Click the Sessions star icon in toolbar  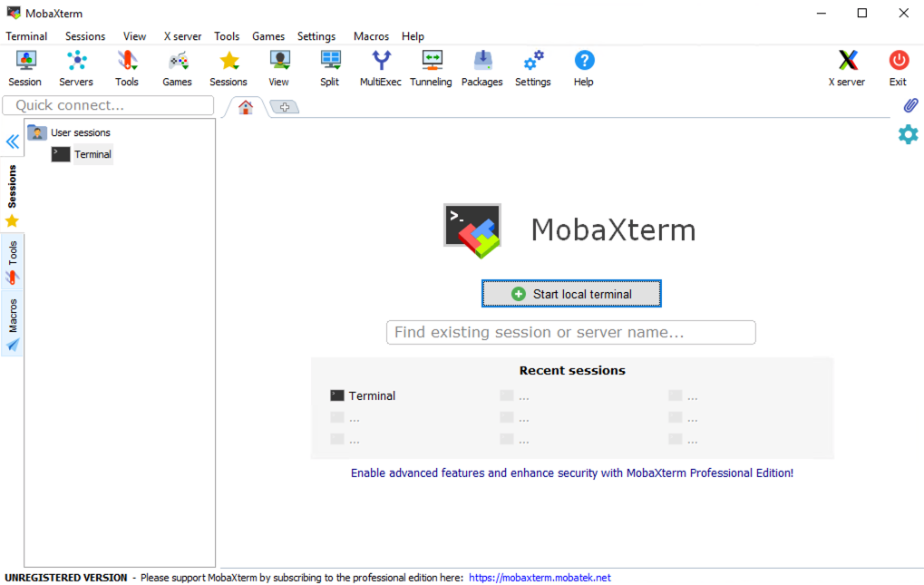click(x=228, y=63)
